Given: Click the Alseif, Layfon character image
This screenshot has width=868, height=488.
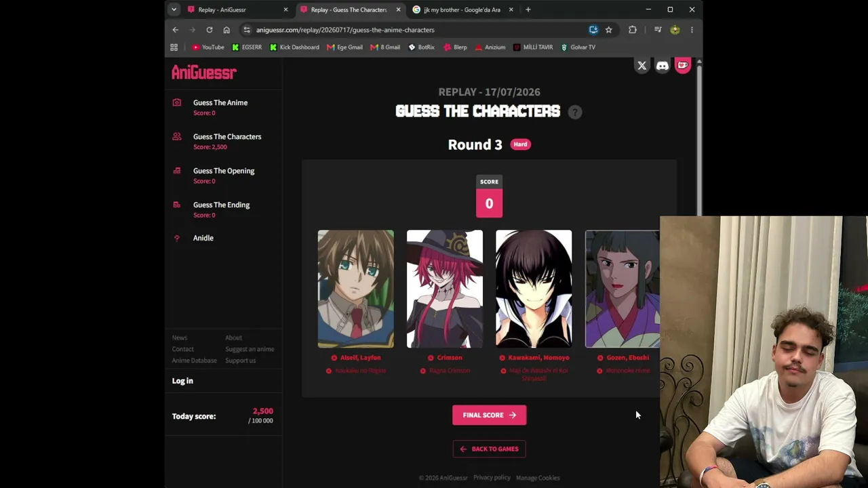Looking at the screenshot, I should [x=356, y=289].
